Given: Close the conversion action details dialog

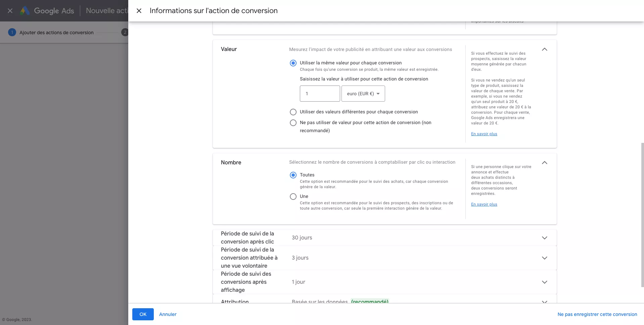Looking at the screenshot, I should click(139, 10).
